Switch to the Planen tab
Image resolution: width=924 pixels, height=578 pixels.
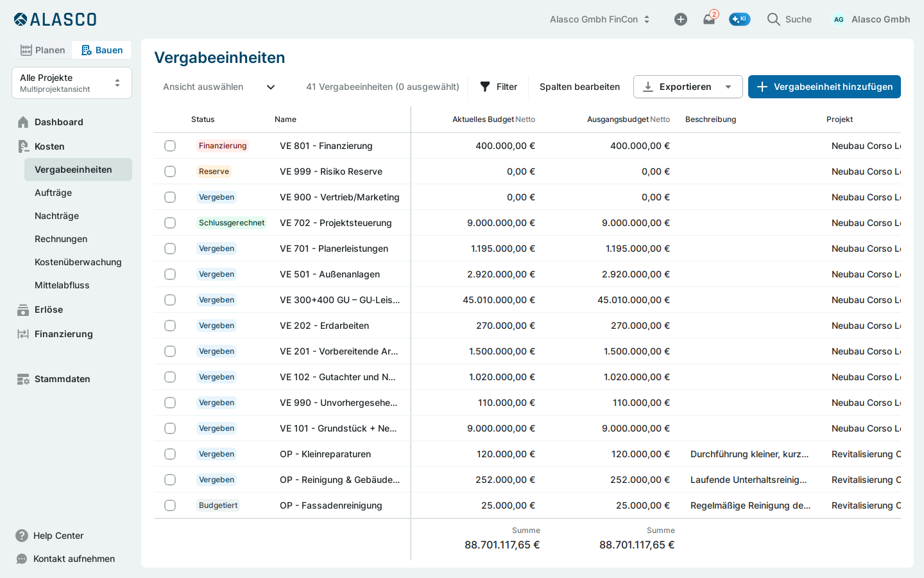point(43,50)
